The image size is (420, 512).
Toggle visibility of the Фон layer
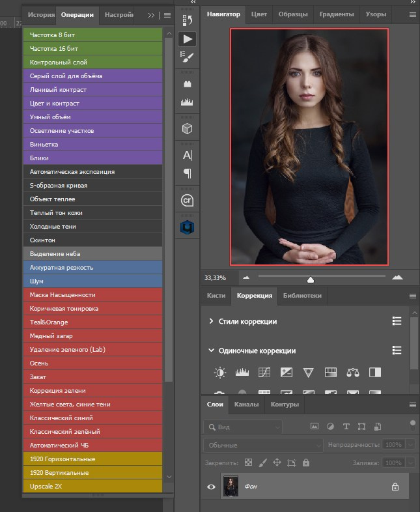pos(211,487)
